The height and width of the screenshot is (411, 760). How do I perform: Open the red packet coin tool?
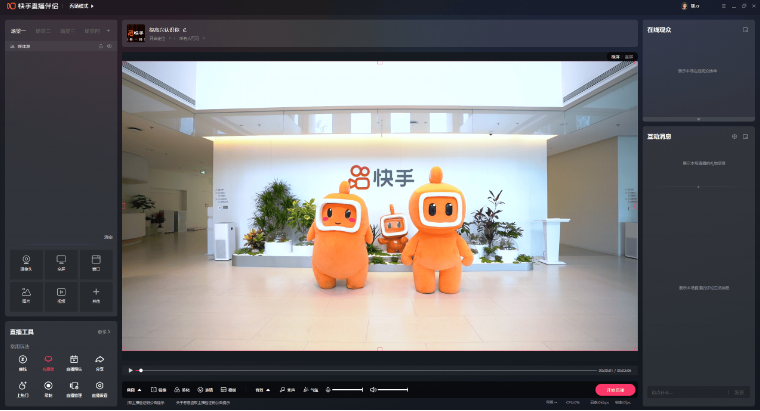[x=23, y=362]
